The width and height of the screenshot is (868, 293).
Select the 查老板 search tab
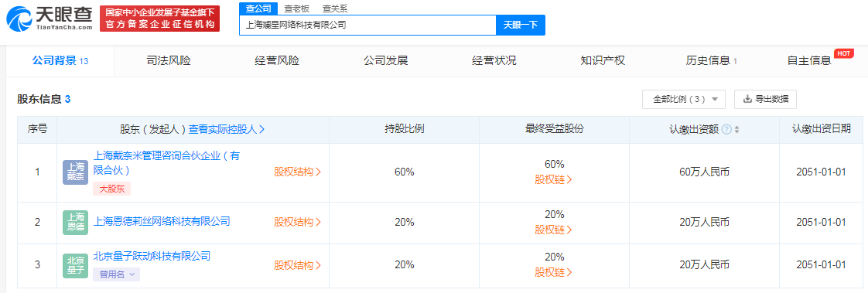(297, 9)
